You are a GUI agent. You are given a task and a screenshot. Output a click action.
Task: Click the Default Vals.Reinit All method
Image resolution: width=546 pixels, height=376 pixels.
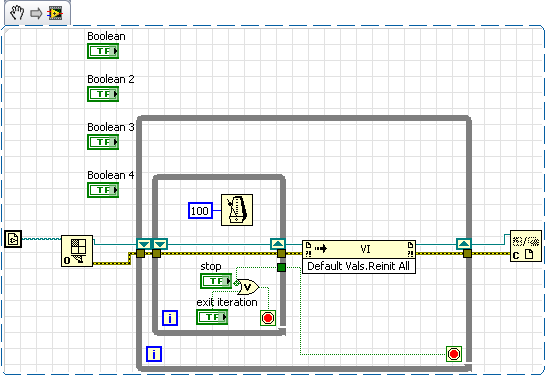click(x=359, y=266)
